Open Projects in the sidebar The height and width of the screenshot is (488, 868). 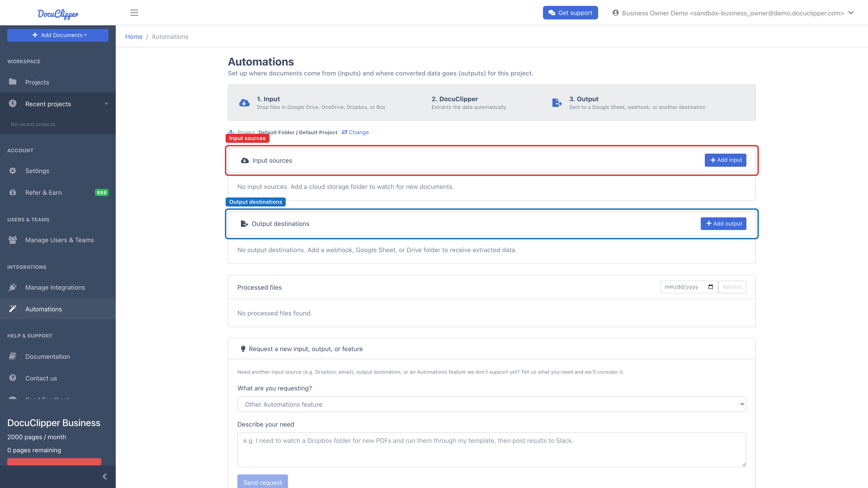point(58,82)
